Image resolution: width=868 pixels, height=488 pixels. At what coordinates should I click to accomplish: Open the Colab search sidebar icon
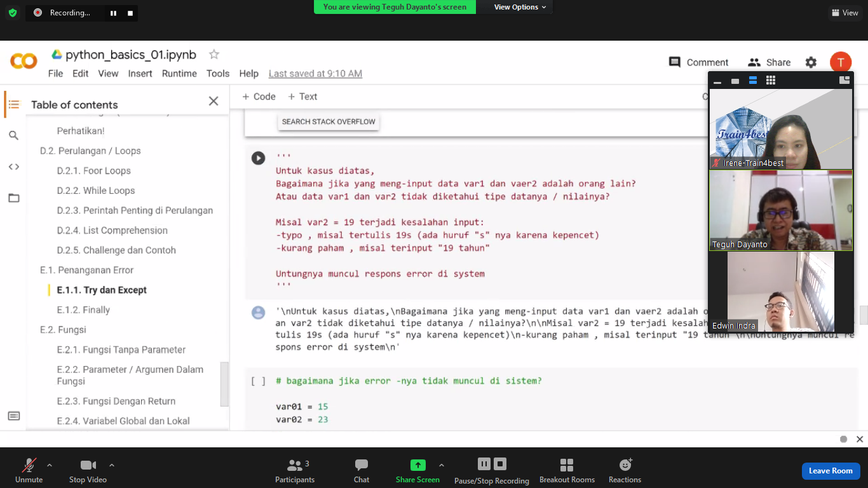(x=14, y=135)
